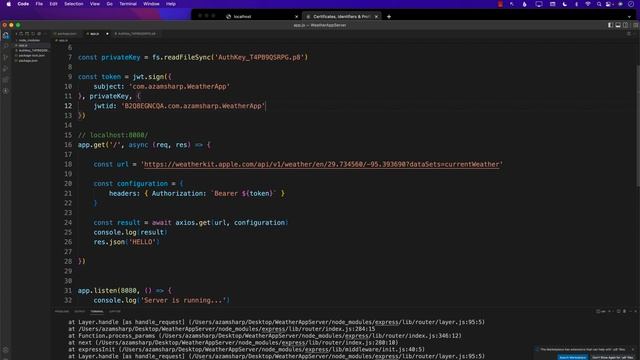Toggle secondary side bar layout icon
Screen dimensions: 640x360
625,25
